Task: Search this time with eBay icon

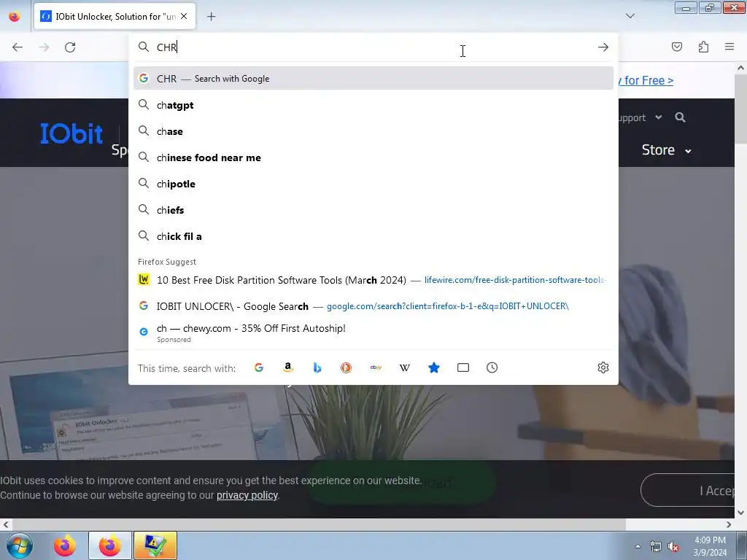Action: pyautogui.click(x=376, y=367)
